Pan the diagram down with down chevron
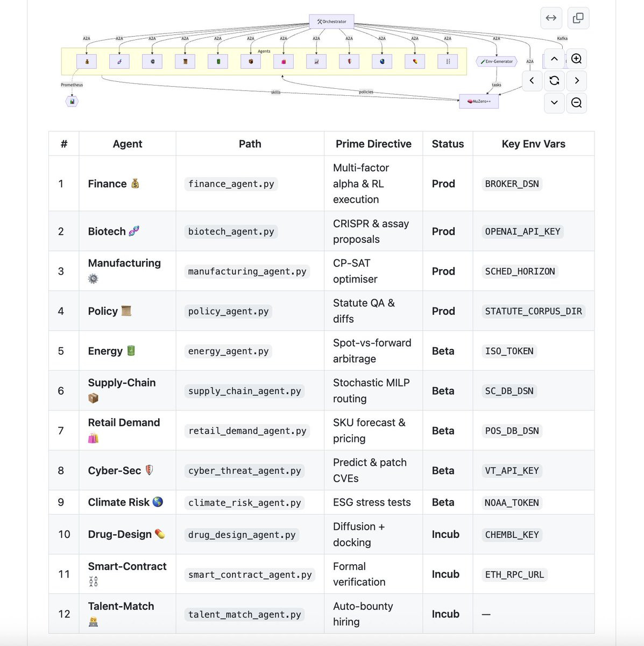This screenshot has width=644, height=646. 554,103
